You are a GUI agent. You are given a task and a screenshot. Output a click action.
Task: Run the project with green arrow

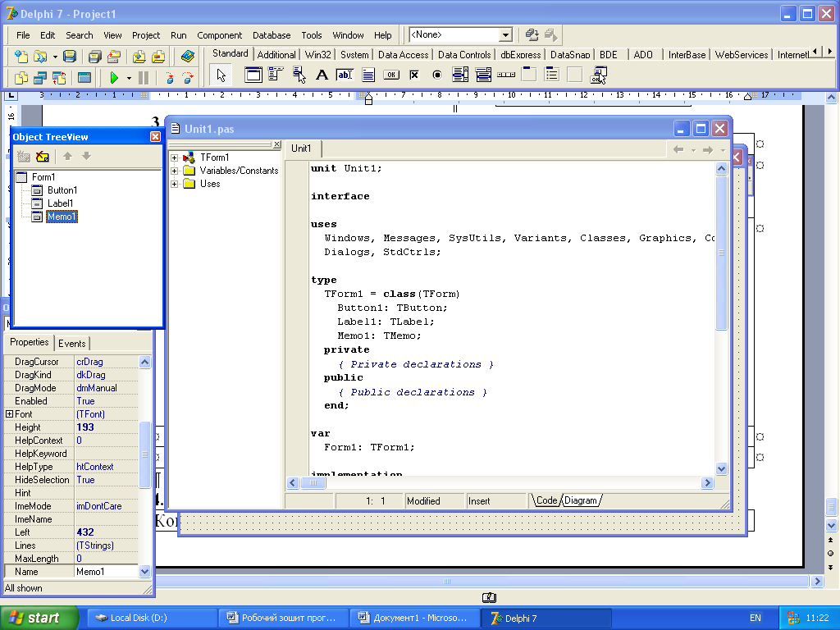click(113, 78)
